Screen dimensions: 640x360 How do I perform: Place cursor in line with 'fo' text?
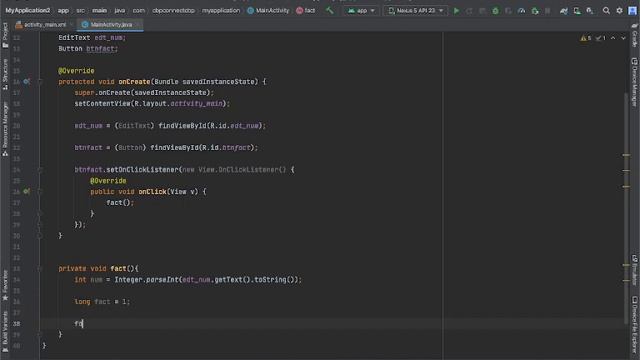click(x=79, y=324)
